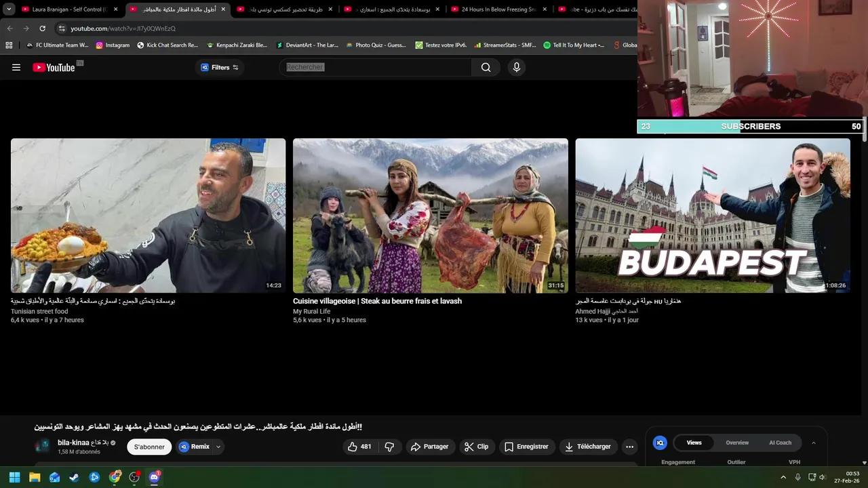The image size is (868, 488).
Task: Download the video with Télécharger
Action: coord(588,447)
